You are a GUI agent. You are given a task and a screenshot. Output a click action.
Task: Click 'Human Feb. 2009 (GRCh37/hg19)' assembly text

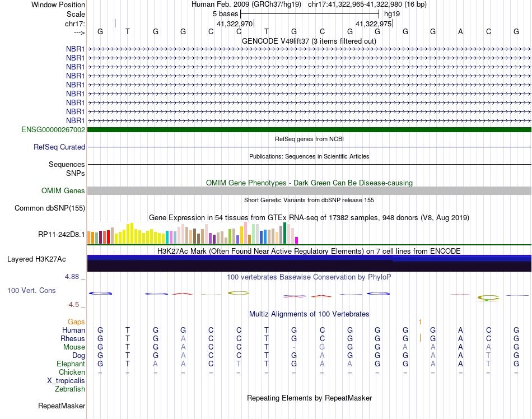pyautogui.click(x=246, y=4)
